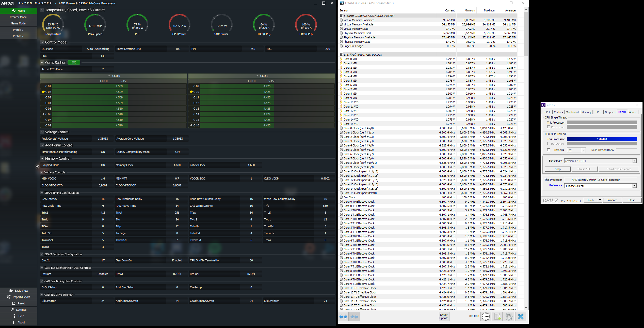The width and height of the screenshot is (644, 328).
Task: Click Stop in CPU-Z benchmark
Action: (558, 169)
